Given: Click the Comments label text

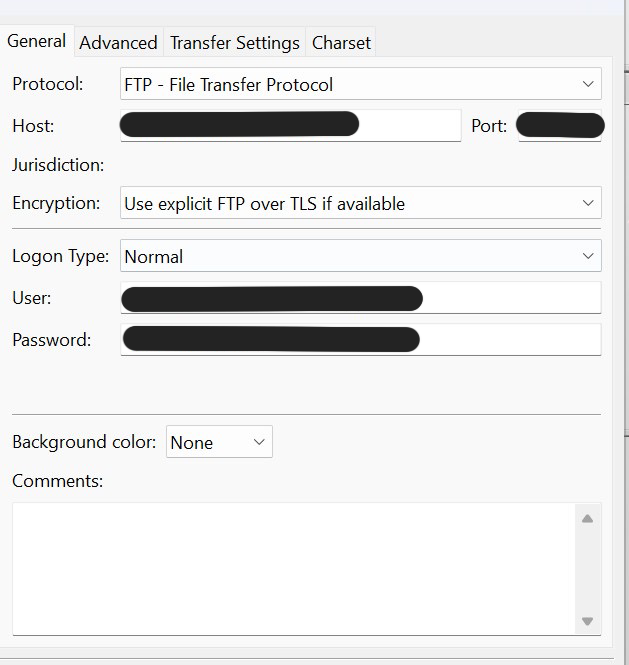Looking at the screenshot, I should pyautogui.click(x=57, y=481).
